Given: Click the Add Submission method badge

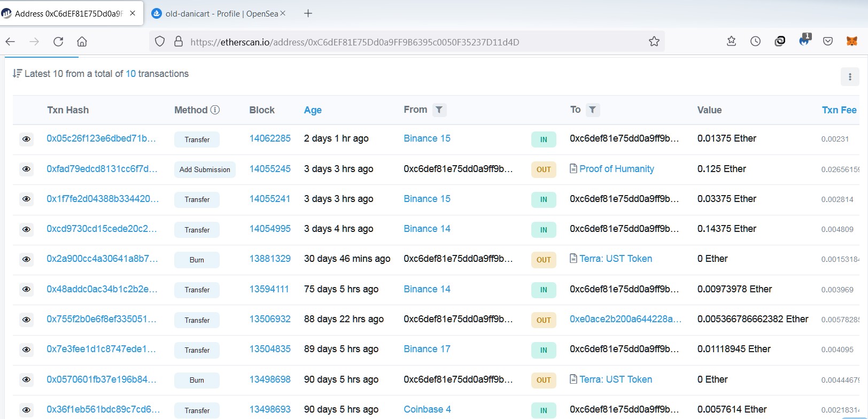Looking at the screenshot, I should (x=205, y=169).
